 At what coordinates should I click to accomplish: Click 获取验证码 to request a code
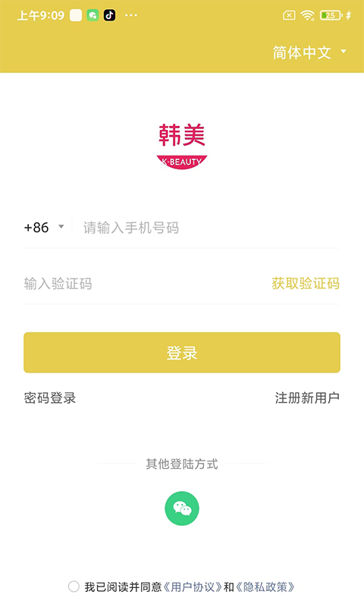point(306,283)
